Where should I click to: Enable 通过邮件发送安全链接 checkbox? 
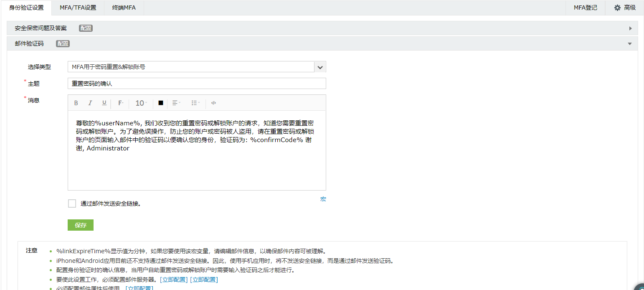pyautogui.click(x=72, y=203)
